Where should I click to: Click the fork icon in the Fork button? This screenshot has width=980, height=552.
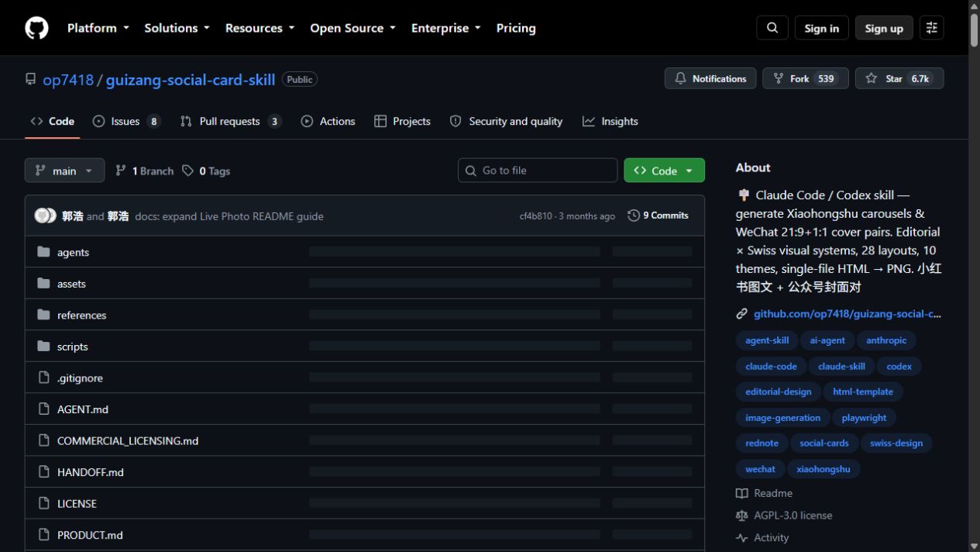coord(779,78)
